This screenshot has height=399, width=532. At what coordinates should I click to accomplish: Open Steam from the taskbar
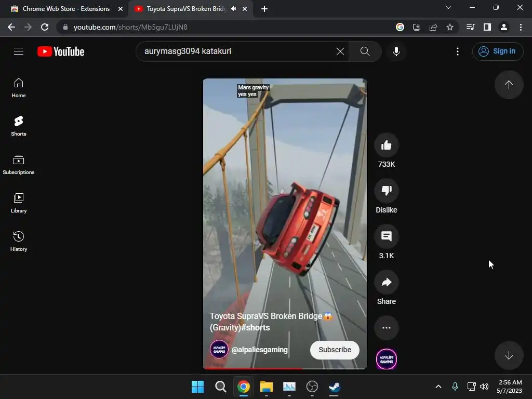point(335,387)
